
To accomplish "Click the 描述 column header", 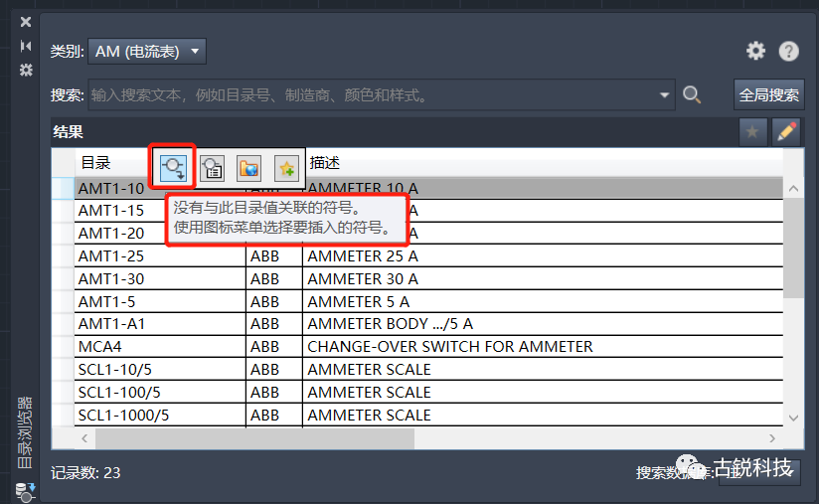I will (x=324, y=163).
